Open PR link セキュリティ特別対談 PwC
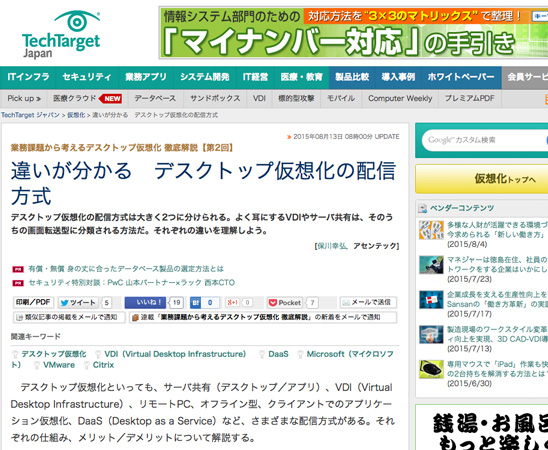Viewport: 548px width, 450px height. pyautogui.click(x=132, y=282)
